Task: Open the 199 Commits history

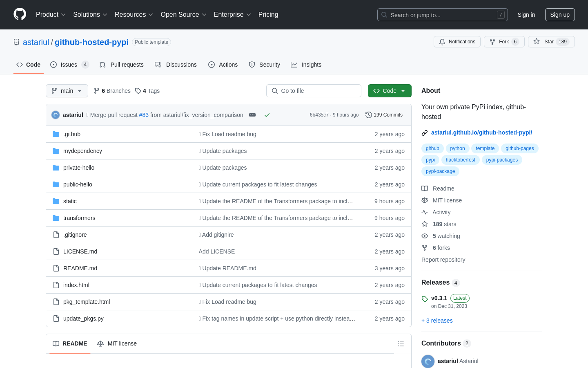Action: point(384,115)
